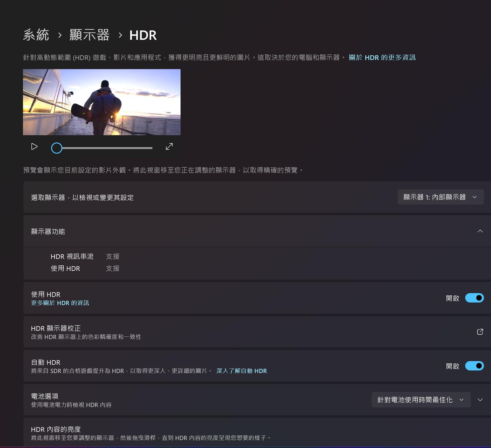Go back to 系統 breadcrumb
This screenshot has width=491, height=448.
coord(36,35)
